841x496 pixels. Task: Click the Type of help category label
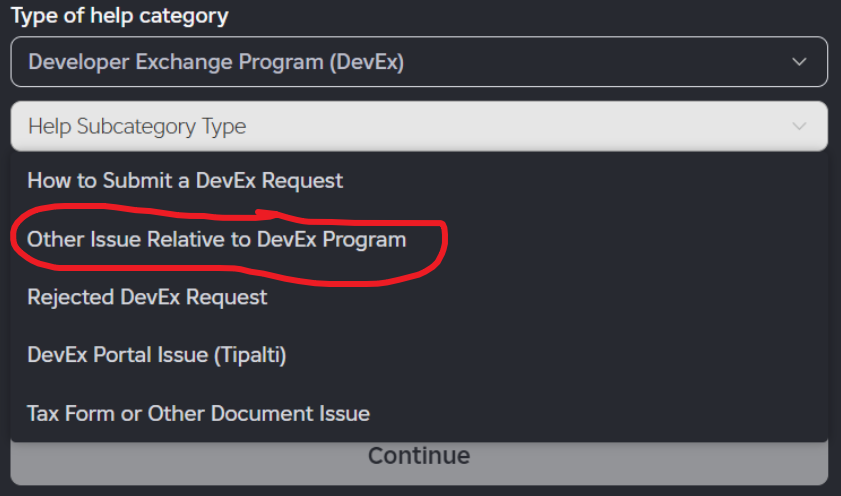(120, 17)
